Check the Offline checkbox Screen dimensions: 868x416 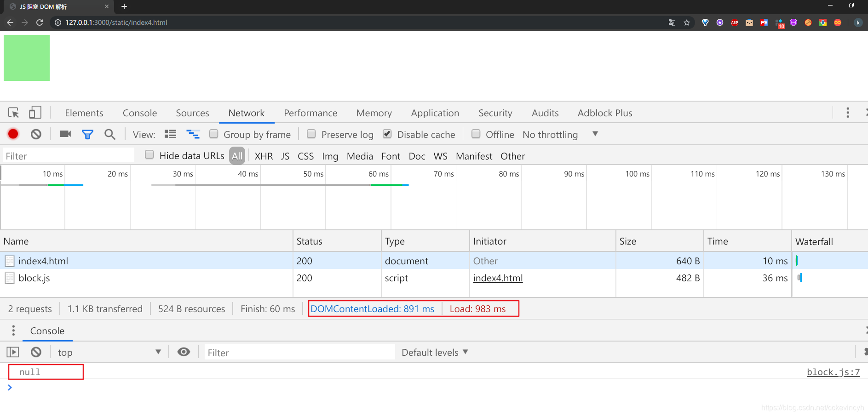(476, 134)
